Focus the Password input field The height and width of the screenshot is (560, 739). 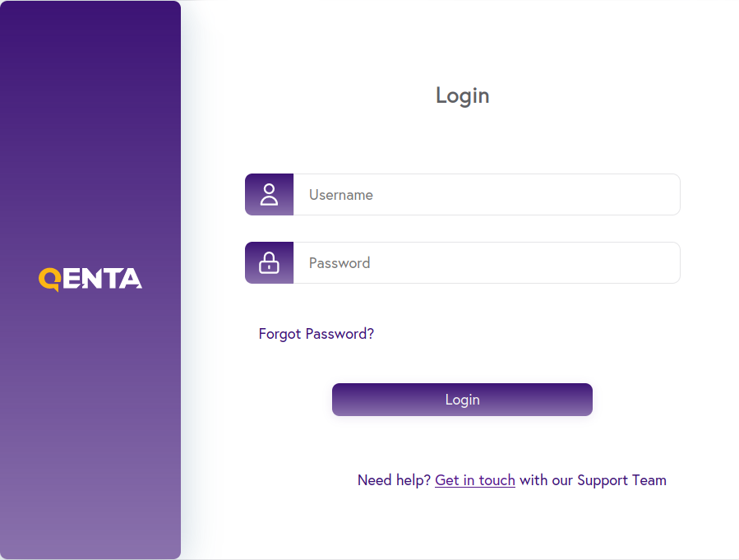click(487, 262)
